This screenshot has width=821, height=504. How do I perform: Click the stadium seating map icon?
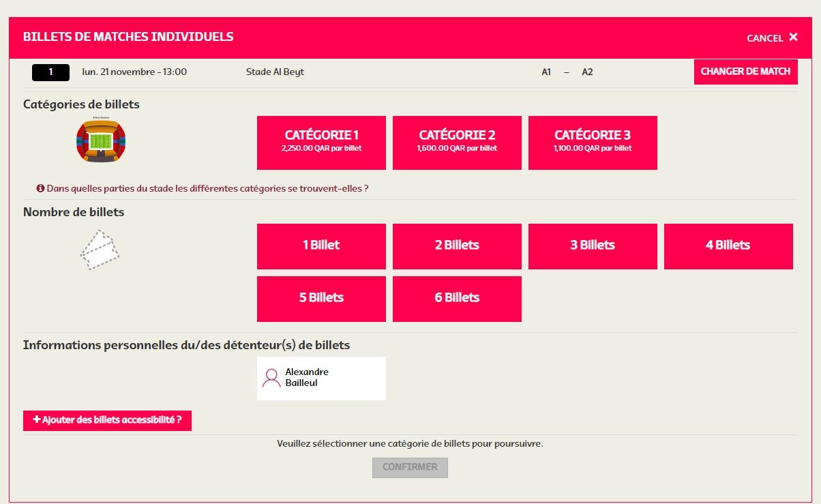coord(100,141)
